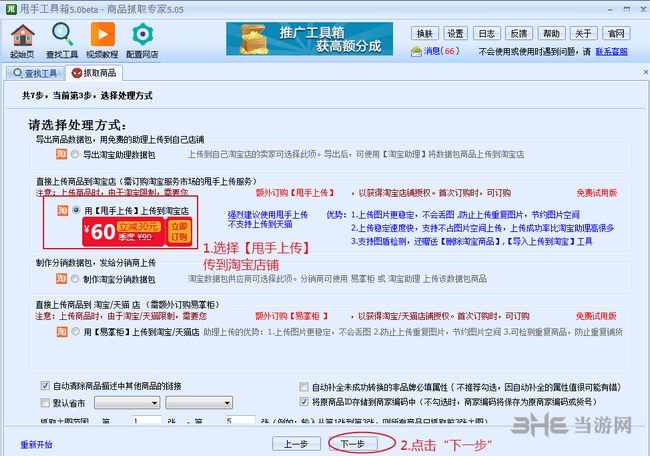Toggle 自动补全未成功转换的非品牌必填属性 checkbox
The width and height of the screenshot is (650, 456).
[304, 387]
